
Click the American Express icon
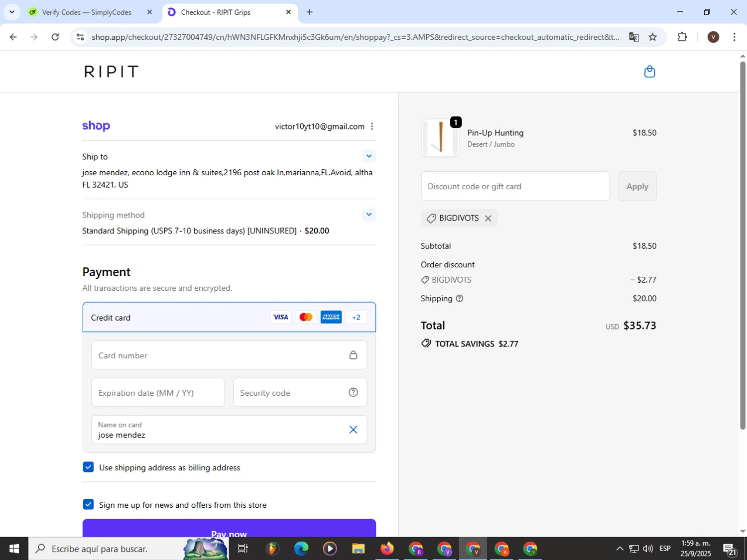pos(331,317)
